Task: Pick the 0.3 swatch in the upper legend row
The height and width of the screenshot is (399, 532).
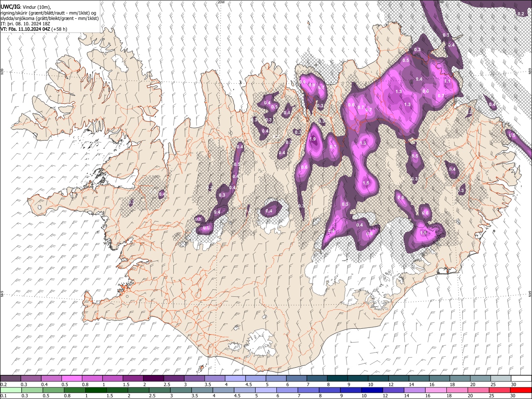Action: 31,379
